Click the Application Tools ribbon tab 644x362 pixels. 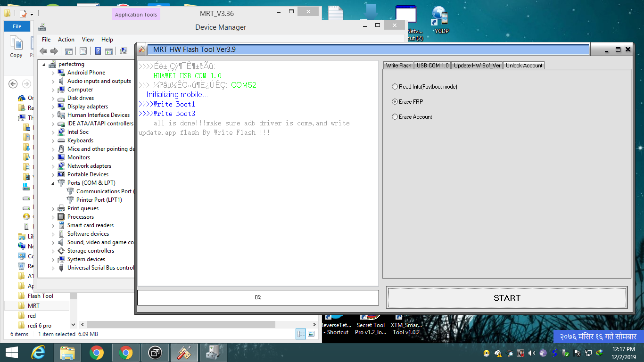tap(136, 14)
